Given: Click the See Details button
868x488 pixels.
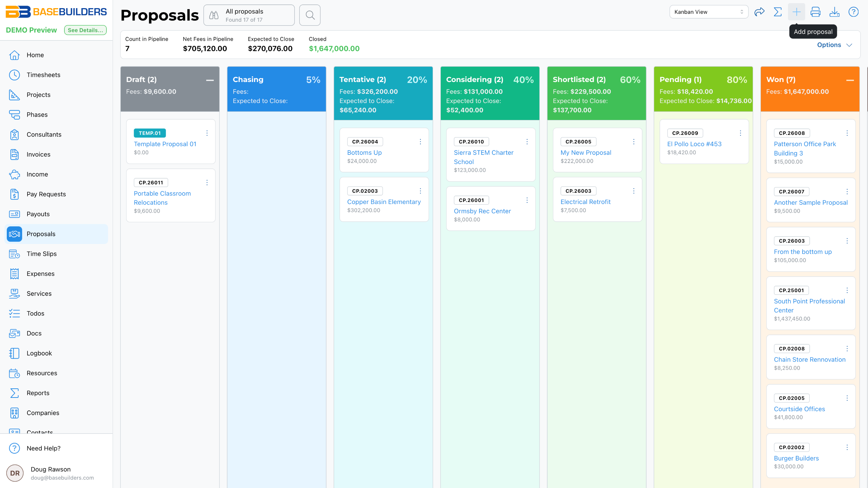Looking at the screenshot, I should point(85,30).
